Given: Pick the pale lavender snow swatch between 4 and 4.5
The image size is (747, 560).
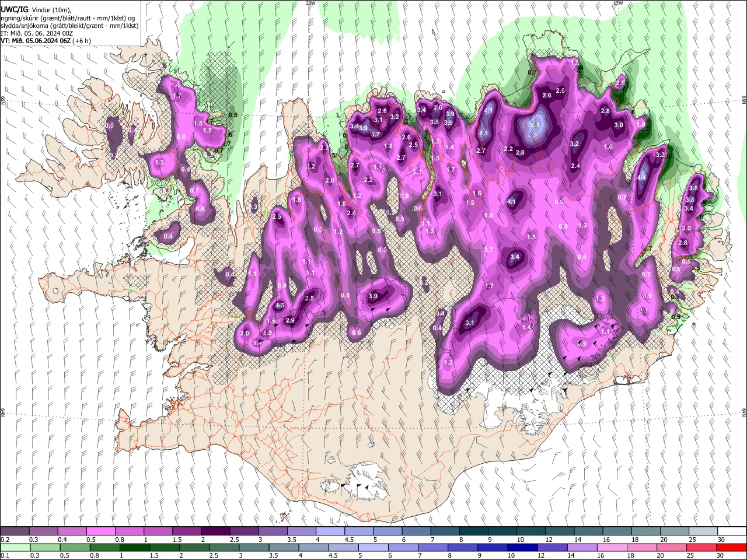Looking at the screenshot, I should [330, 531].
